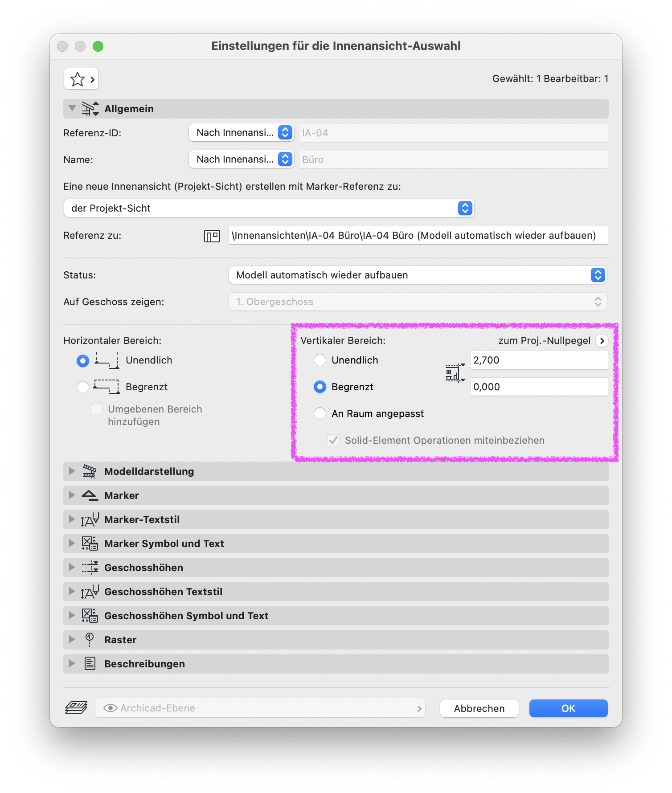Screen dimensions: 672x793
Task: Click Geschosshöhen Symbol und Text icon
Action: click(x=90, y=616)
